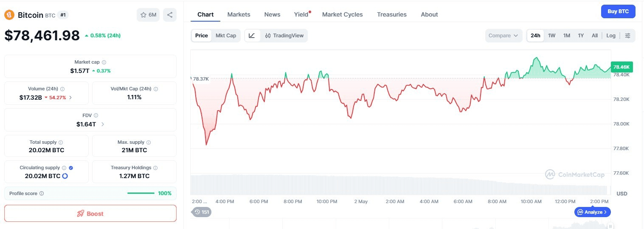Screen dimensions: 644x229
Task: Open the Markets tab
Action: coord(239,14)
